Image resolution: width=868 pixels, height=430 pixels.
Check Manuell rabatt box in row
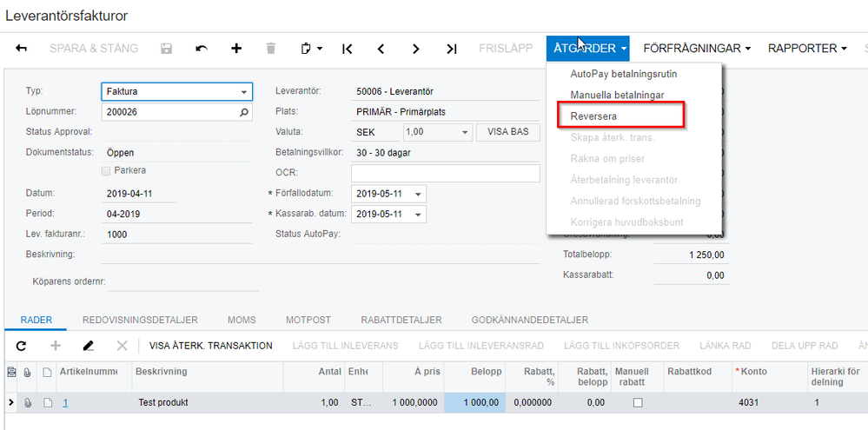[638, 403]
